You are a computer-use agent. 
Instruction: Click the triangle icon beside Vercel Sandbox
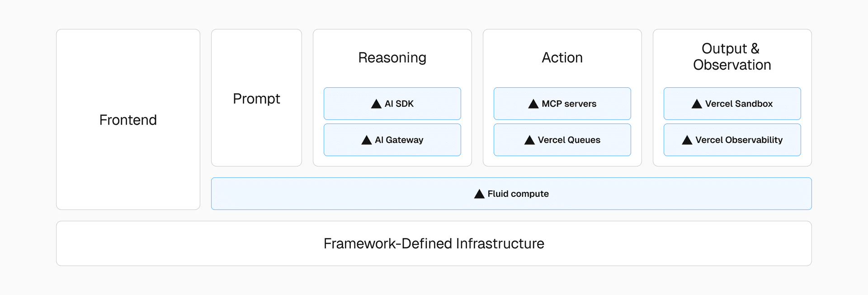click(x=697, y=104)
